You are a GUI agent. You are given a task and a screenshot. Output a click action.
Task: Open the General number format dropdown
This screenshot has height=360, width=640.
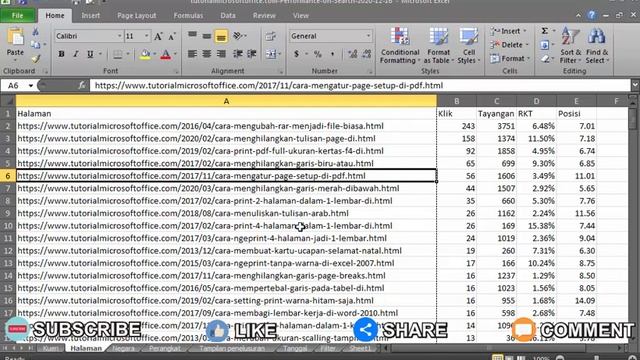click(368, 36)
